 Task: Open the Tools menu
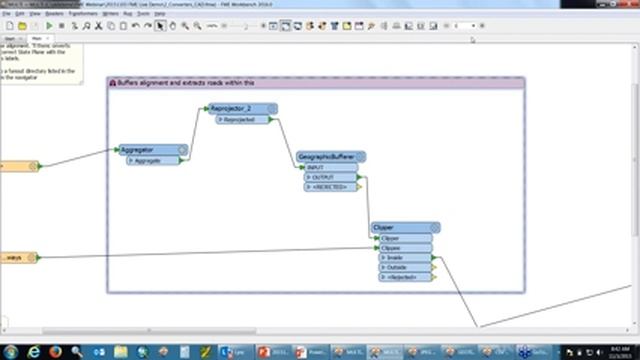click(x=143, y=14)
